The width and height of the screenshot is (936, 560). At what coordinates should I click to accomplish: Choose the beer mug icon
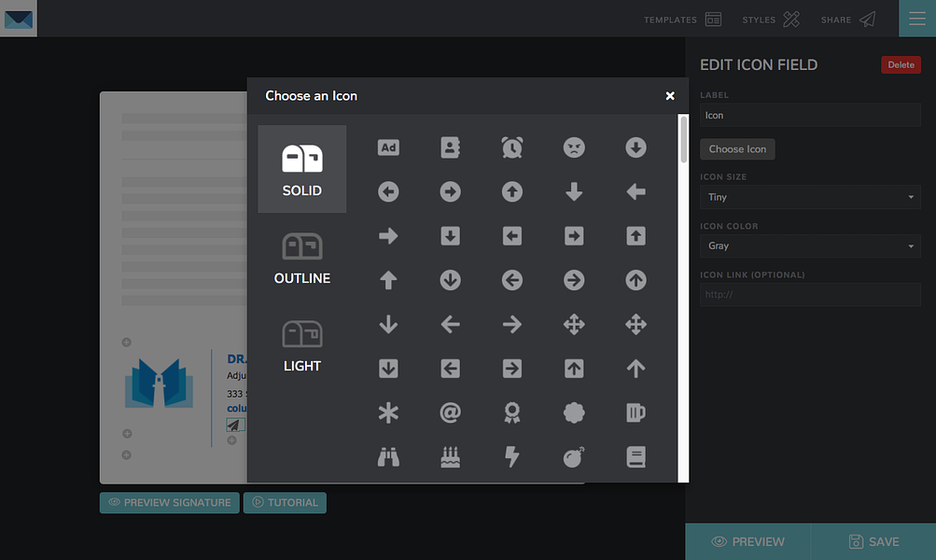point(636,413)
